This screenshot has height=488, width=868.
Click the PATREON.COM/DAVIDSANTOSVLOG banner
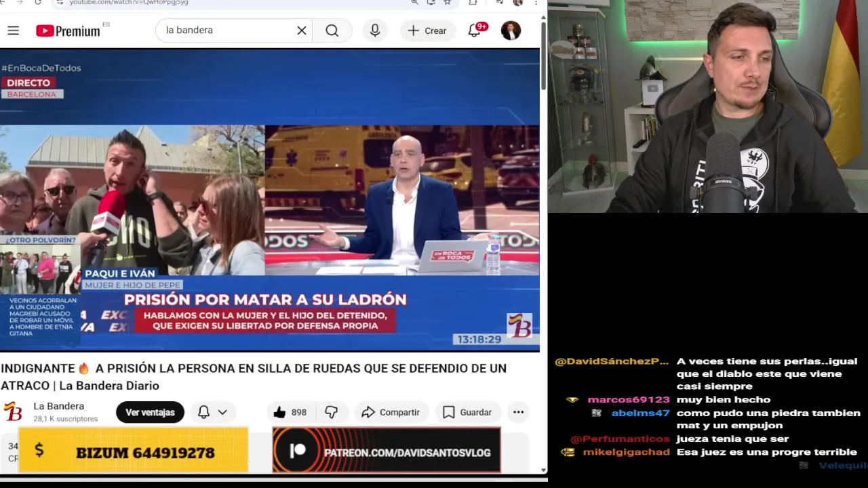(x=387, y=450)
